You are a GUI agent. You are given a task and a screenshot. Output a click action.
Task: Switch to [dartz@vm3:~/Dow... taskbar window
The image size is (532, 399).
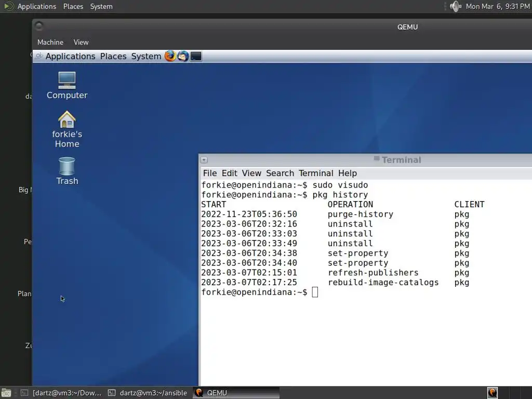click(61, 393)
